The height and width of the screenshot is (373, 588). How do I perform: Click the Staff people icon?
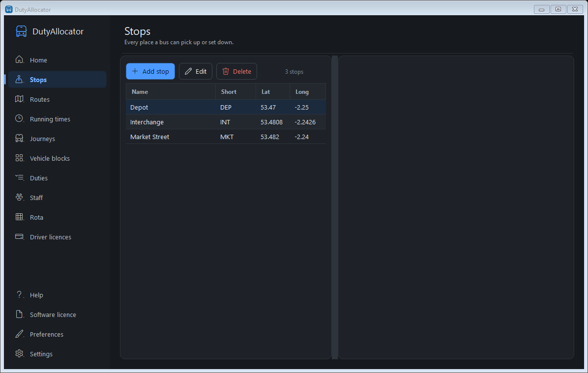pos(19,197)
